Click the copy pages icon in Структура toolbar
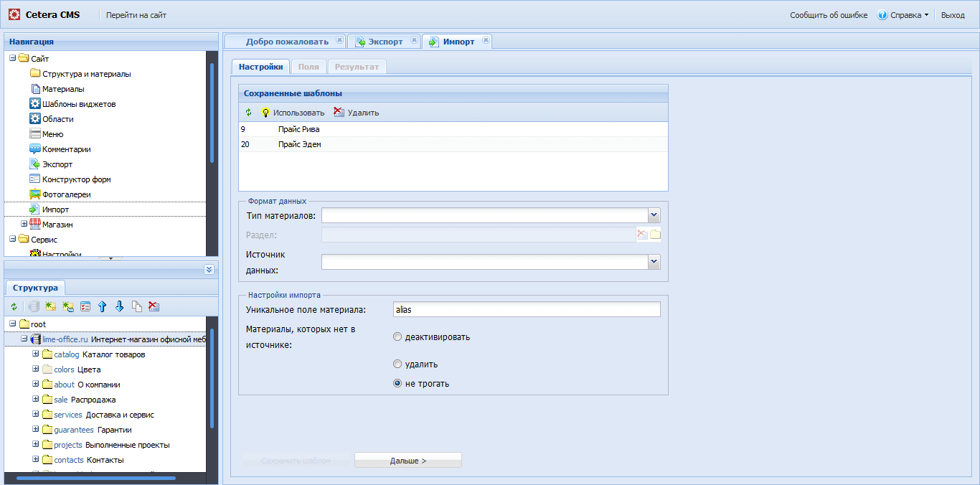Screen dimensions: 980x485 click(x=136, y=306)
